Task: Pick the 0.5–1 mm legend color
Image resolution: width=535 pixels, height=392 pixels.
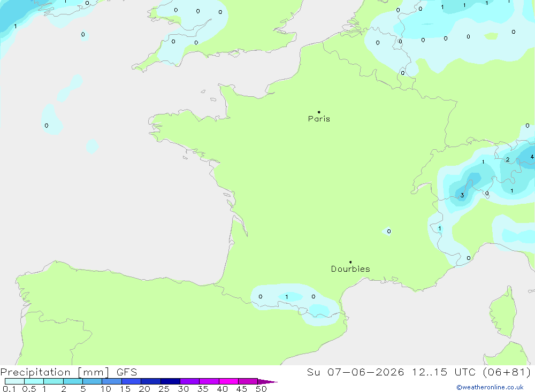Action: tap(34, 381)
